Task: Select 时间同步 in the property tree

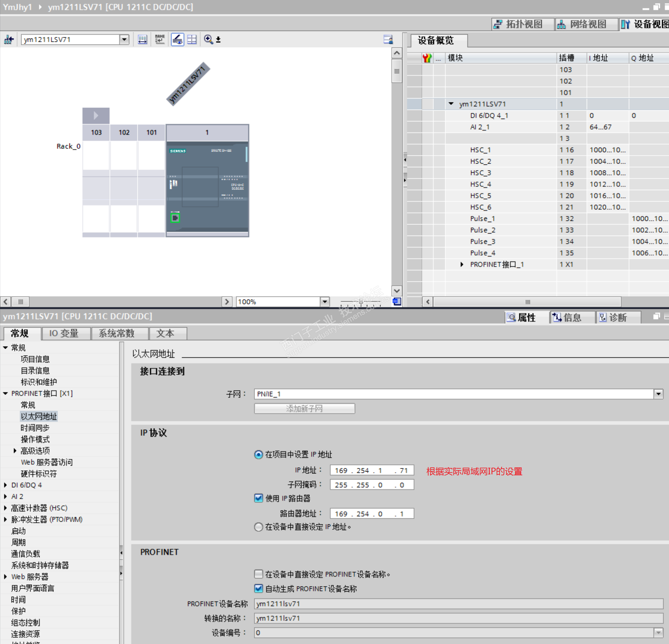Action: click(x=35, y=428)
